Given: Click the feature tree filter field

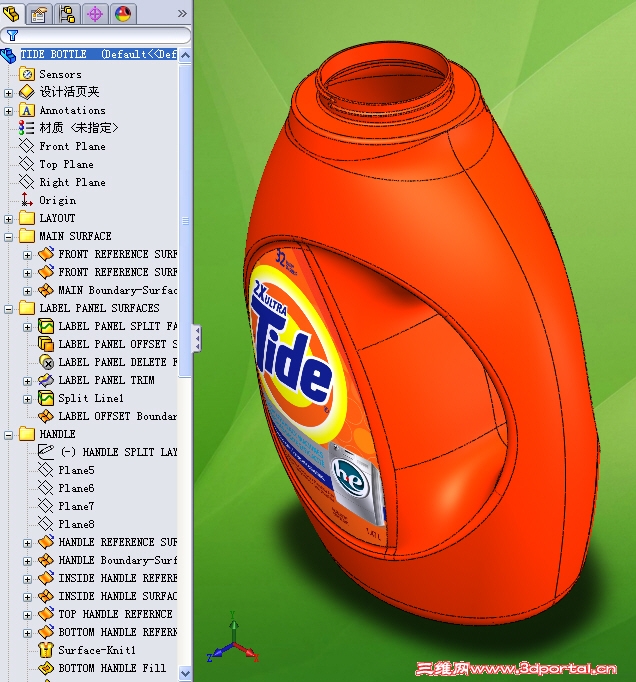Looking at the screenshot, I should point(96,35).
